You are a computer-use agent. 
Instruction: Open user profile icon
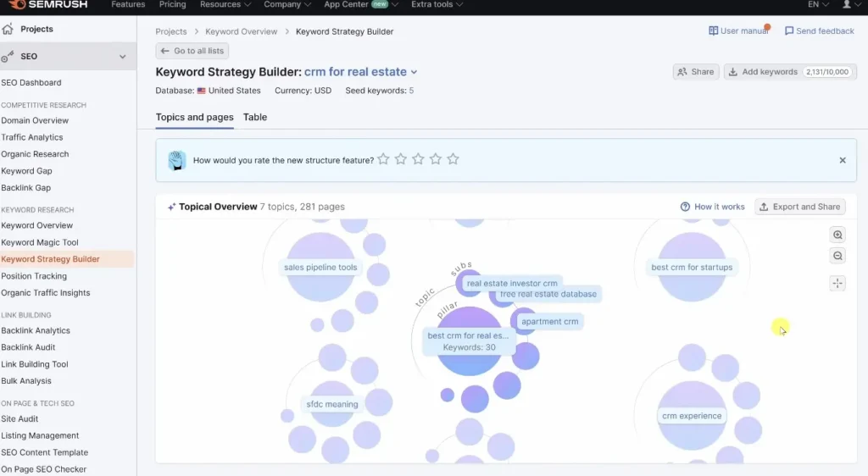click(847, 4)
